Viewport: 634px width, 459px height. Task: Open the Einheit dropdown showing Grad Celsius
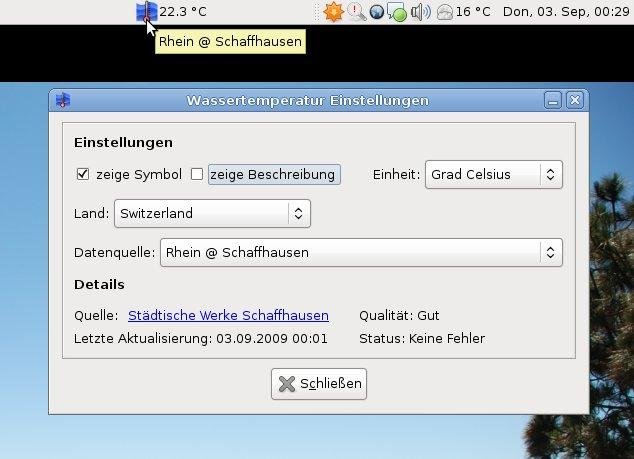pos(494,174)
